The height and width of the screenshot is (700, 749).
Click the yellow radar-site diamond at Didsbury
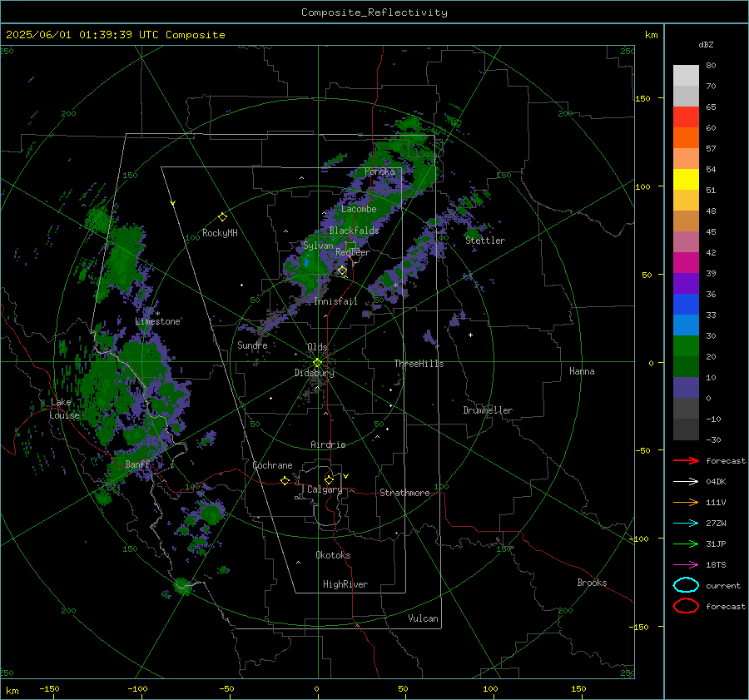(x=317, y=362)
